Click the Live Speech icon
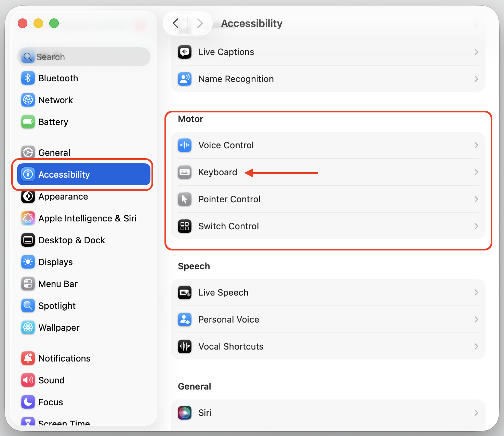The width and height of the screenshot is (504, 436). pyautogui.click(x=185, y=292)
